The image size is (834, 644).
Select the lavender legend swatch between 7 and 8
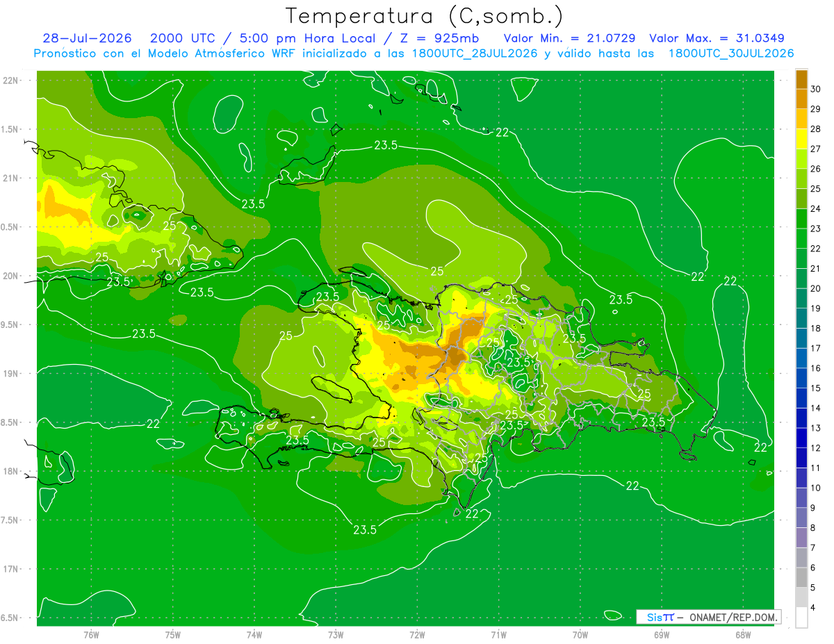(801, 538)
